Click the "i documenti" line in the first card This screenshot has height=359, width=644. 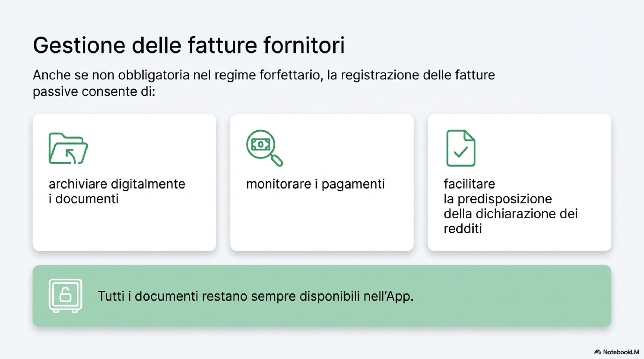pos(84,199)
